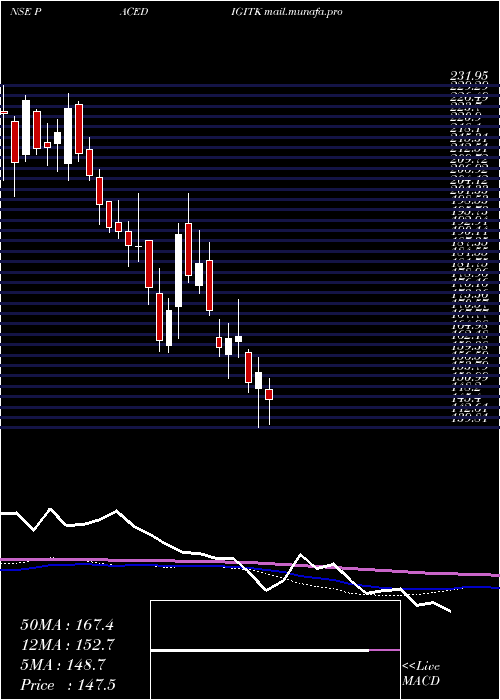The width and height of the screenshot is (500, 700).
Task: Select the 'Price : 147.5' readout
Action: pyautogui.click(x=68, y=685)
